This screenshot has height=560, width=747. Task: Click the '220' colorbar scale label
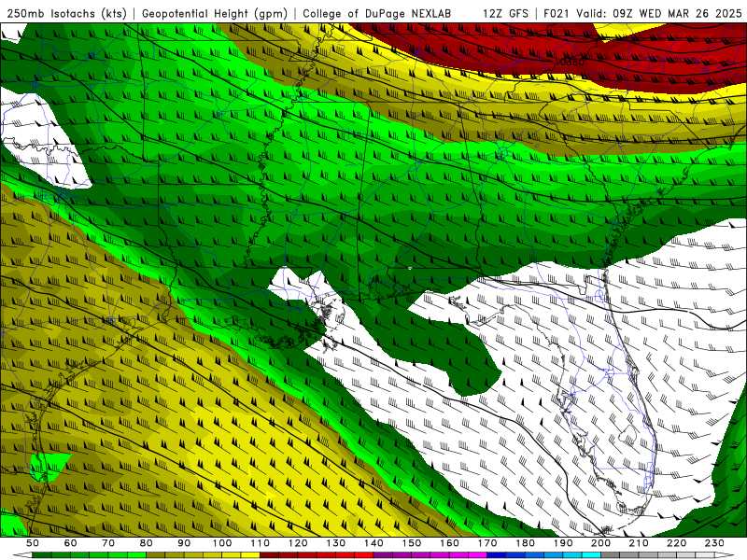point(677,543)
